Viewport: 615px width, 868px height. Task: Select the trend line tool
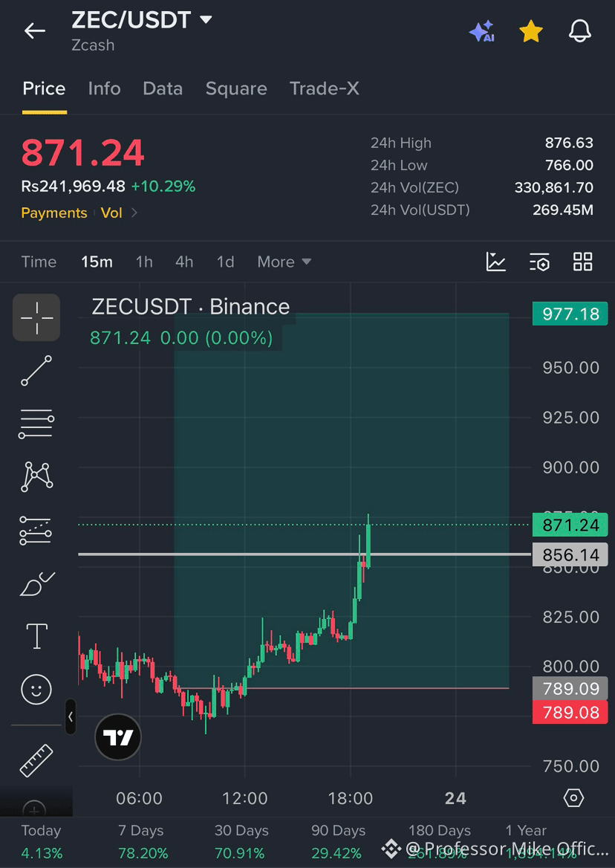pyautogui.click(x=36, y=371)
